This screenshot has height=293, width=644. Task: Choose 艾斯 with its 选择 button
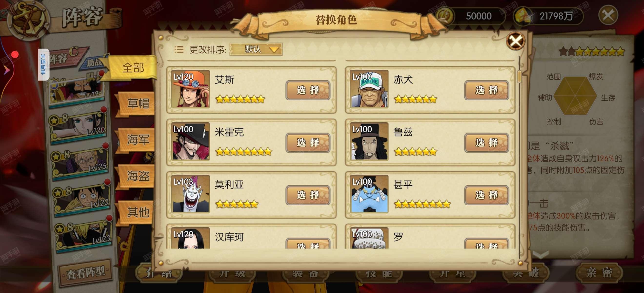coord(308,90)
